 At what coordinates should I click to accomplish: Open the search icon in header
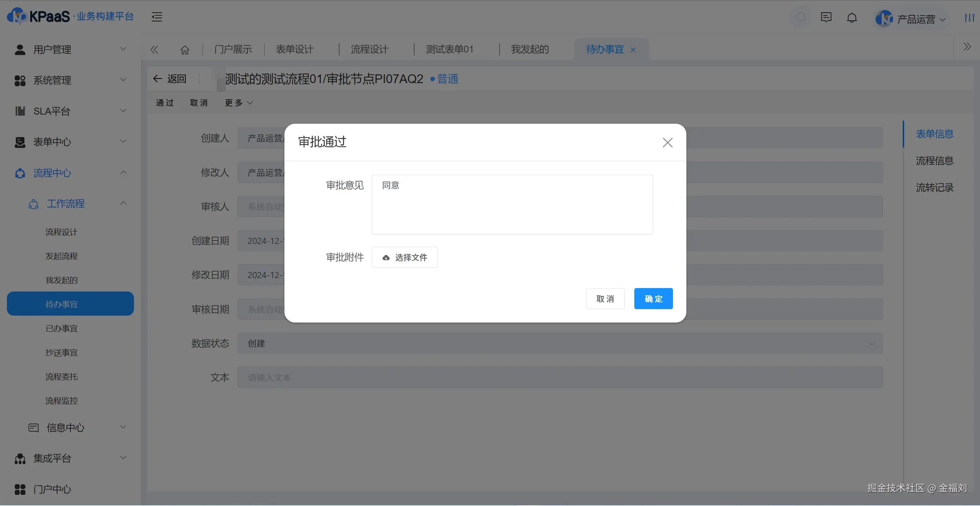click(800, 17)
